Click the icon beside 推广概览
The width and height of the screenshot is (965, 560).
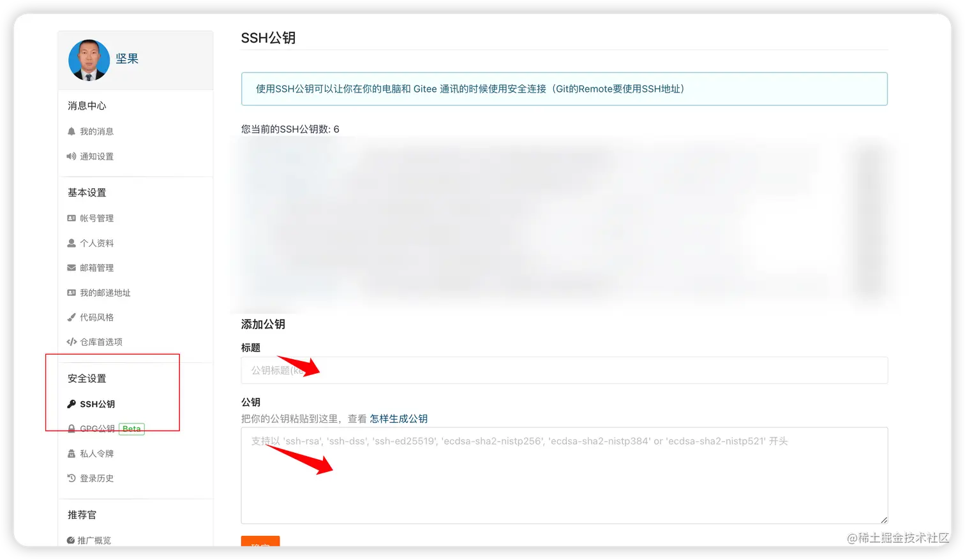[x=71, y=540]
